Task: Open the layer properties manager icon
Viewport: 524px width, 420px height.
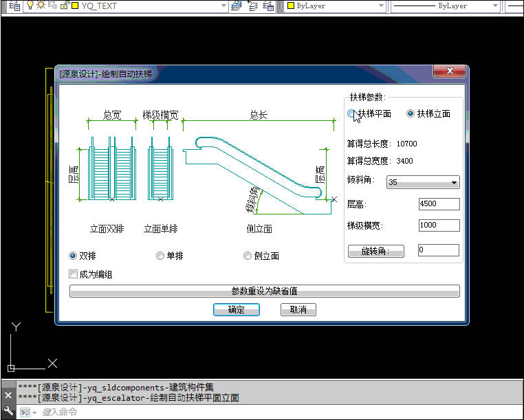Action: coord(14,5)
